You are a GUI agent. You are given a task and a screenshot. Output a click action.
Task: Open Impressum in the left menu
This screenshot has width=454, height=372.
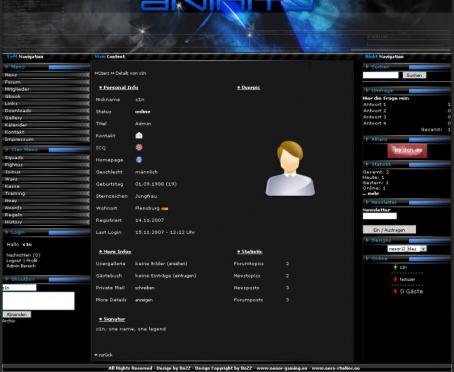(46, 140)
